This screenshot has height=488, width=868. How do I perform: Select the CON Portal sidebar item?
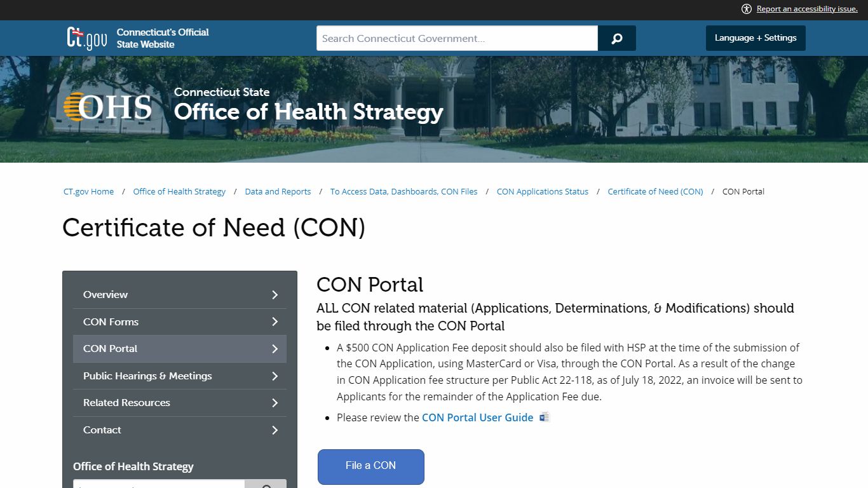pyautogui.click(x=180, y=349)
